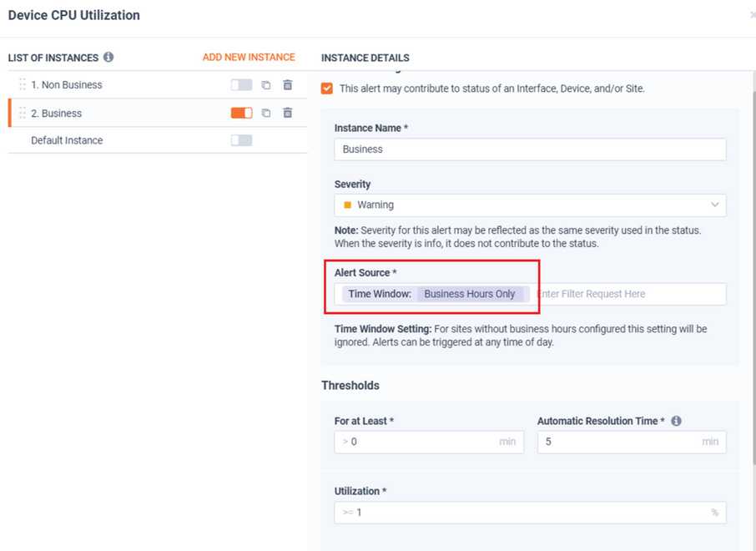Select Default Instance in the list
The height and width of the screenshot is (551, 756).
coord(67,140)
